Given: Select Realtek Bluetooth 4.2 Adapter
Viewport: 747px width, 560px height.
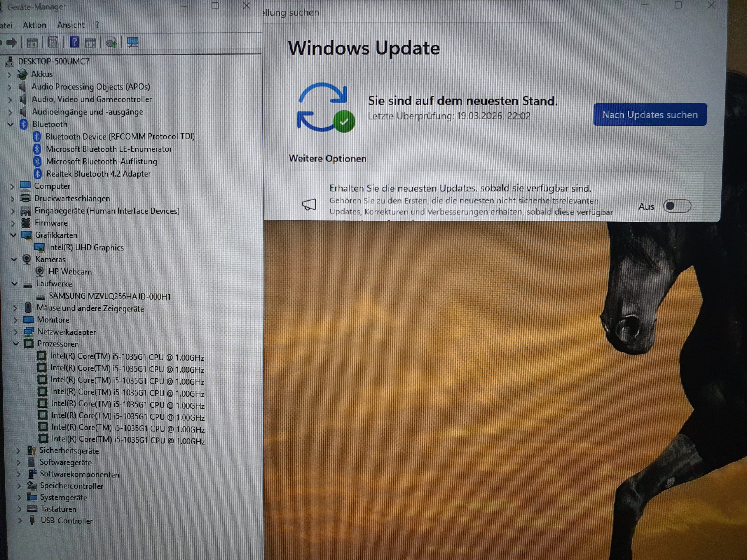Looking at the screenshot, I should click(x=98, y=174).
